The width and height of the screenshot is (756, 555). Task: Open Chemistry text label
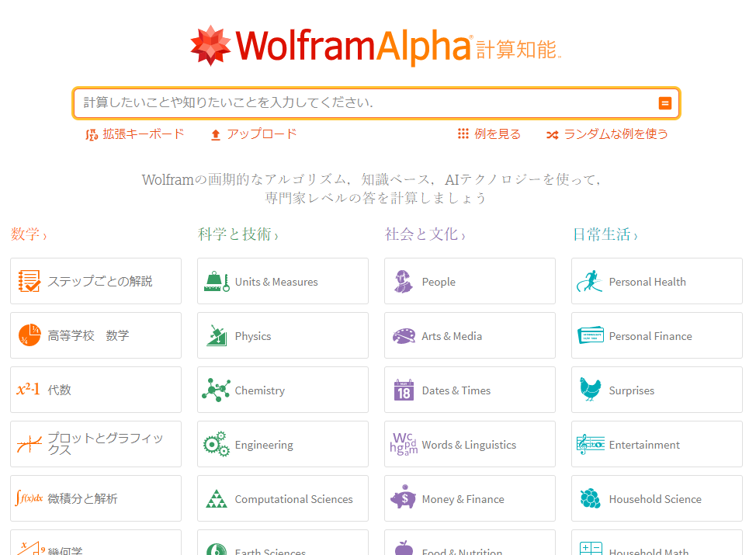pos(259,390)
